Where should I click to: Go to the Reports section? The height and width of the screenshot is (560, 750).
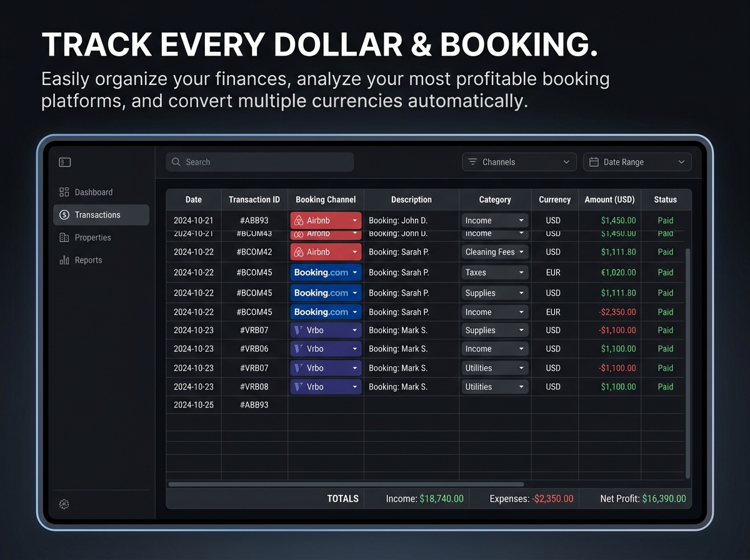[88, 260]
